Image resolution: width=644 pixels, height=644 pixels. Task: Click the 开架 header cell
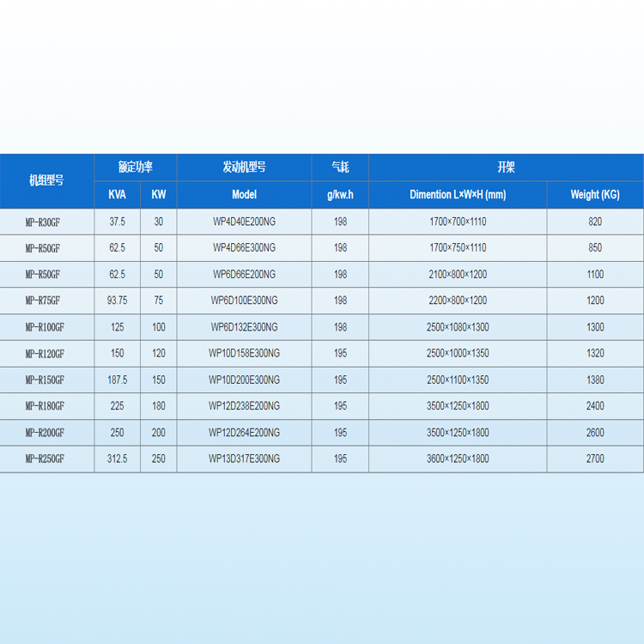point(506,167)
